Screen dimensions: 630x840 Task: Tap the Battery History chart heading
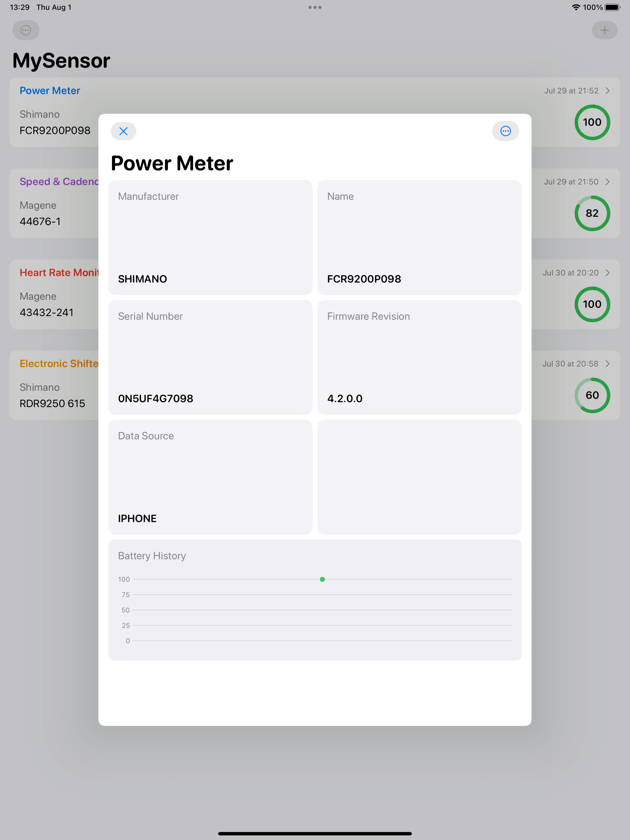point(152,556)
